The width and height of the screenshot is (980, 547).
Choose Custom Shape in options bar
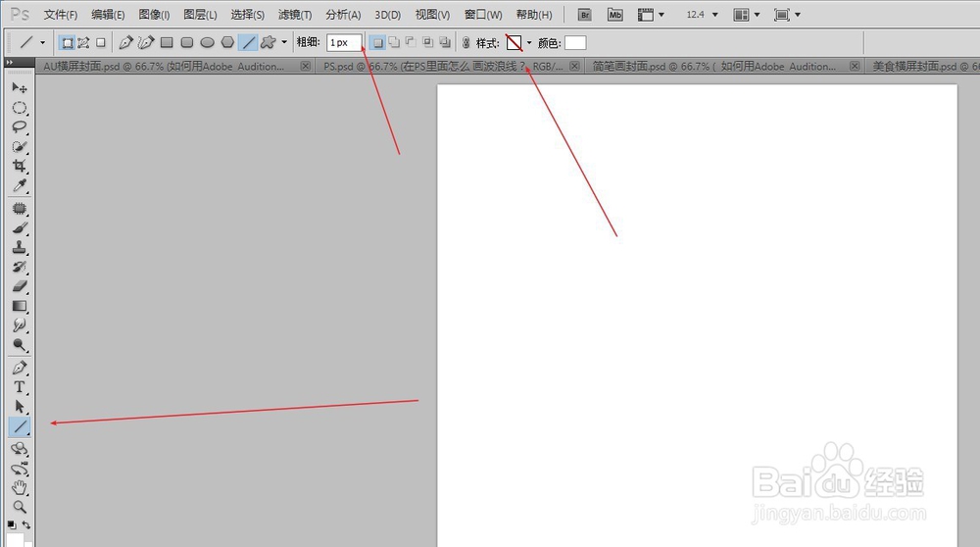[x=269, y=42]
